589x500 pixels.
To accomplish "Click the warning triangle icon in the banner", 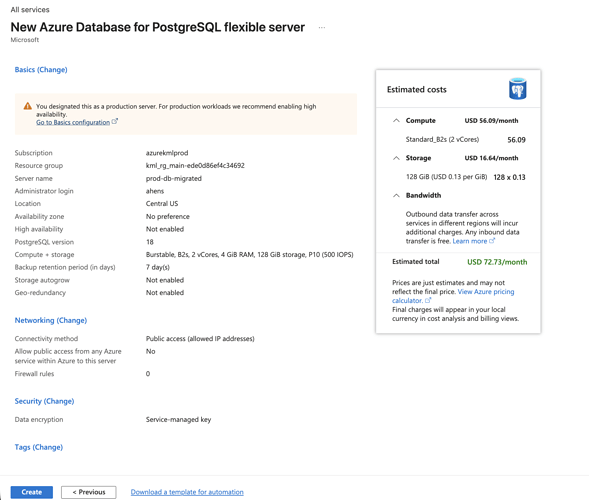I will pyautogui.click(x=27, y=106).
